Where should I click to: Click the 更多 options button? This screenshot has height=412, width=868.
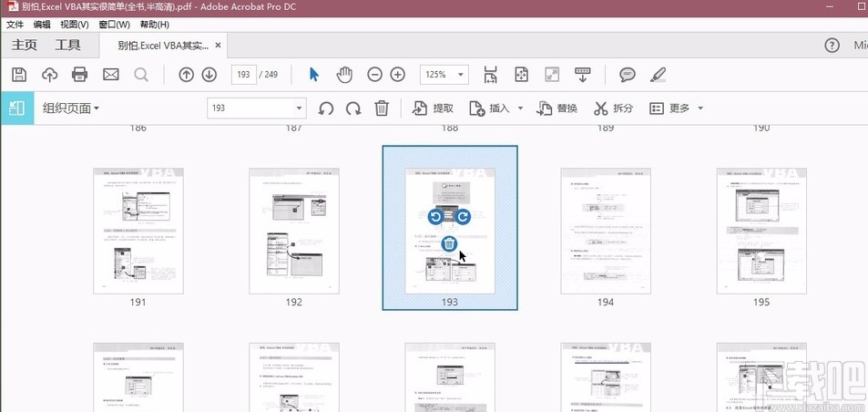(x=669, y=108)
